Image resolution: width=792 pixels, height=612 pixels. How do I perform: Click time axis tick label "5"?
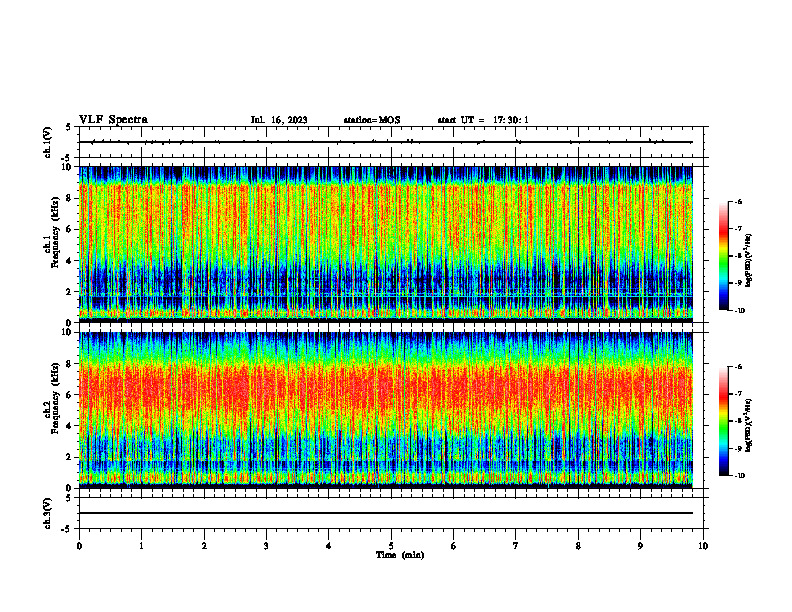(x=391, y=546)
